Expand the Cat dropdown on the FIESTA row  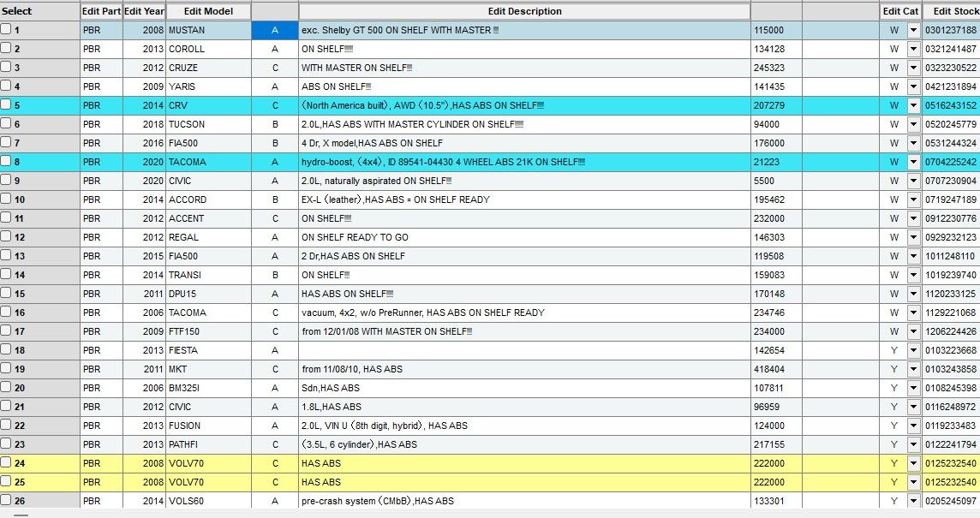point(914,350)
